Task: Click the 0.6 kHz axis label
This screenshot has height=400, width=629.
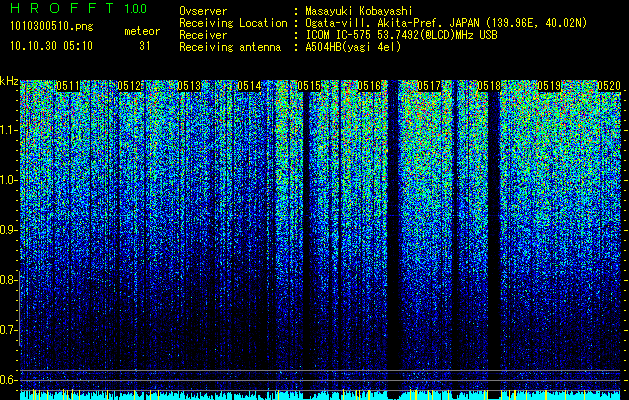Action: pos(9,380)
